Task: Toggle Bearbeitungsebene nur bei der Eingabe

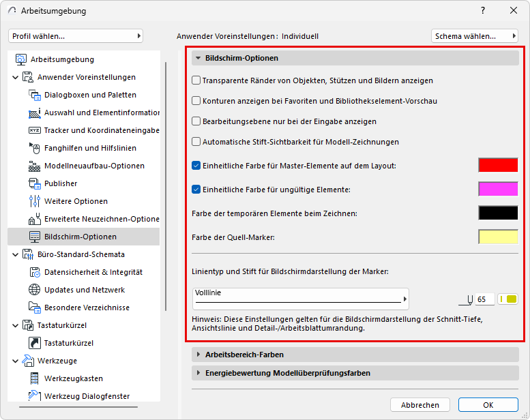Action: [x=196, y=121]
